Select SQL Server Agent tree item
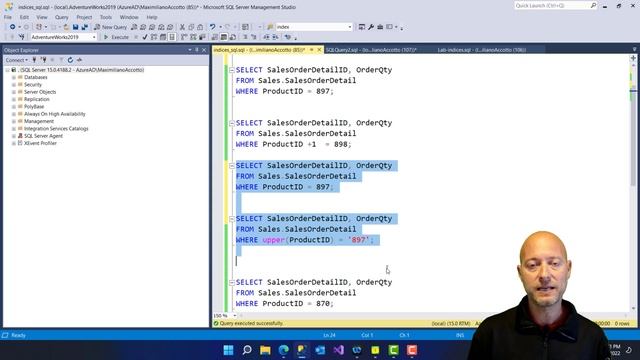 click(x=43, y=136)
